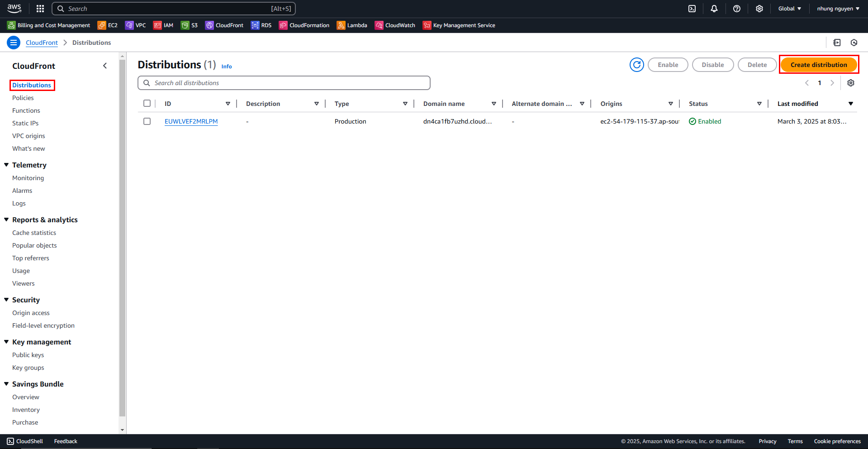868x449 pixels.
Task: Open the S3 service shortcut
Action: 190,25
